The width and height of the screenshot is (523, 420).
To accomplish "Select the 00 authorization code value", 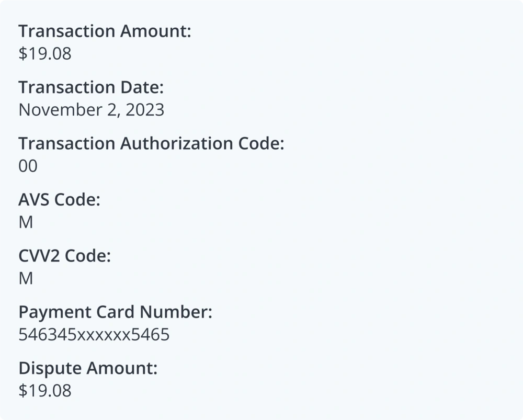I will tap(28, 166).
